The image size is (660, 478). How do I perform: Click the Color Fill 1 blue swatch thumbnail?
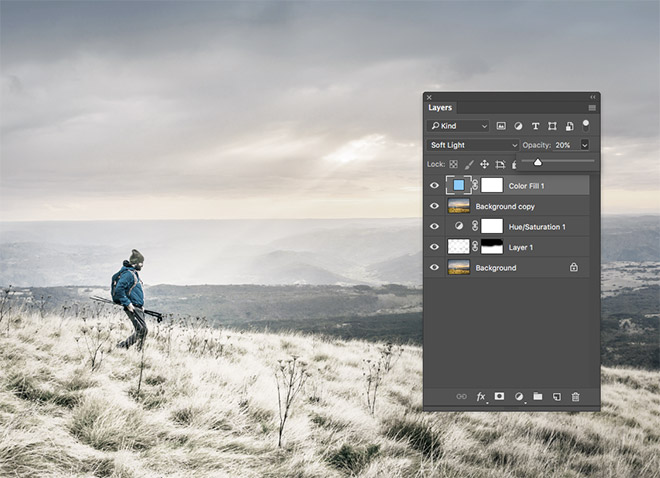(x=459, y=185)
